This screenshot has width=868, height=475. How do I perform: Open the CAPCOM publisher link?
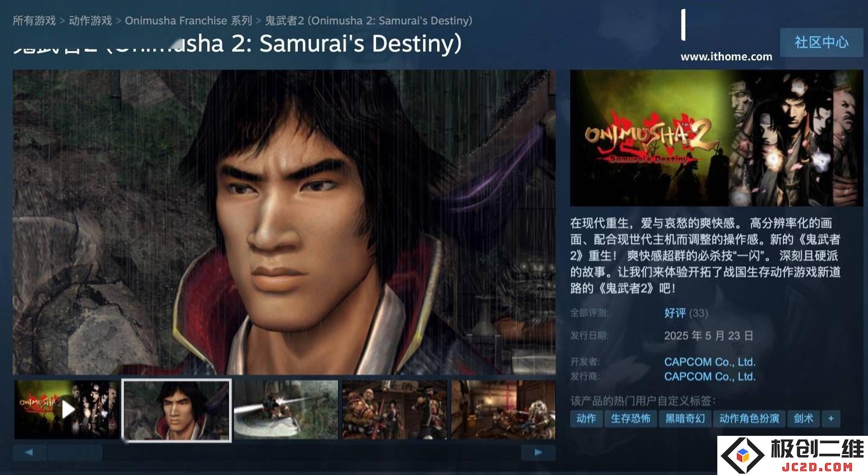pyautogui.click(x=709, y=376)
